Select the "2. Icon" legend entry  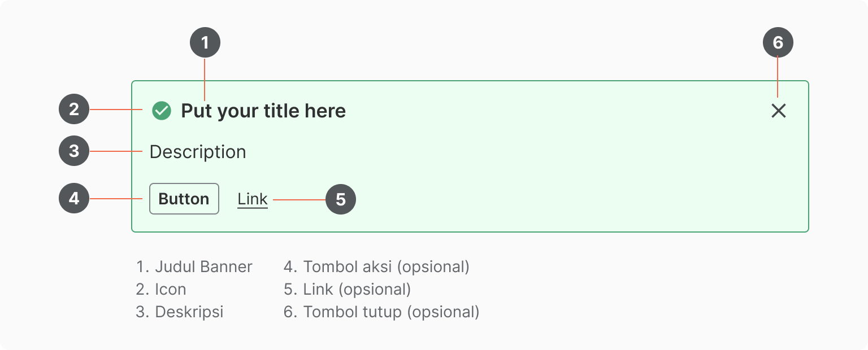161,289
